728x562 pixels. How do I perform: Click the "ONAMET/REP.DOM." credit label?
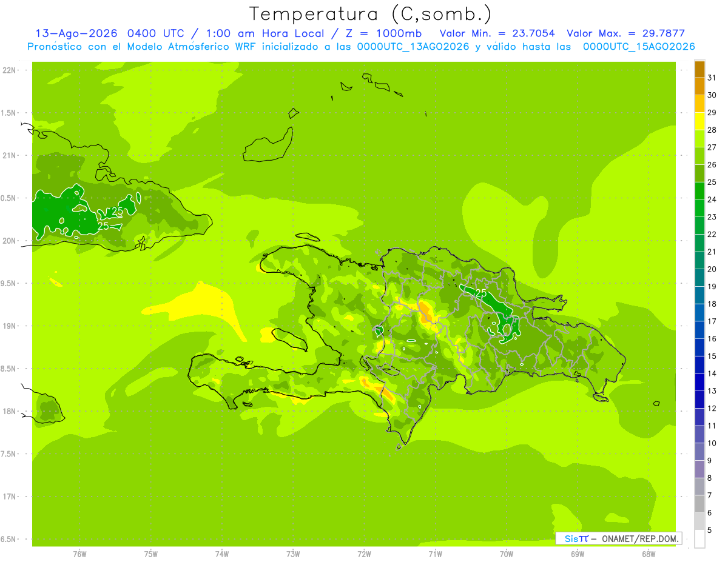coord(640,538)
